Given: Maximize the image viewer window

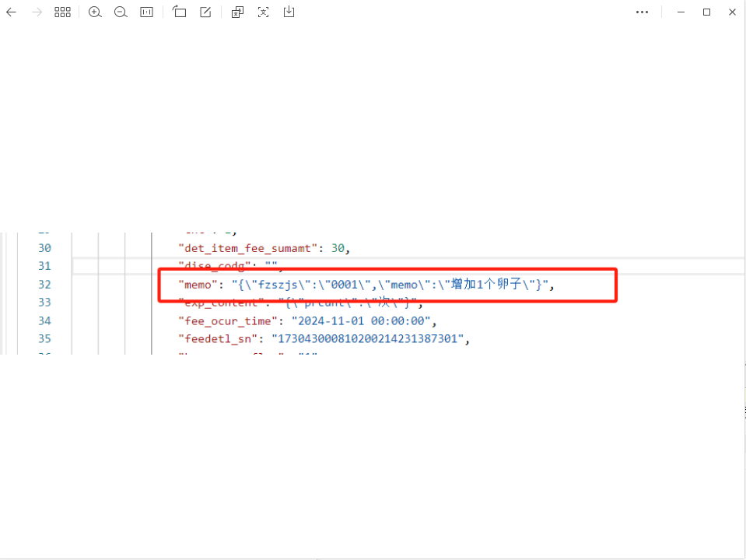Looking at the screenshot, I should [706, 12].
